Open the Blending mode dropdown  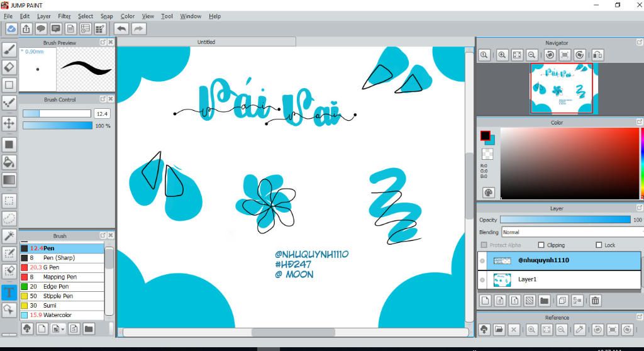click(x=572, y=232)
